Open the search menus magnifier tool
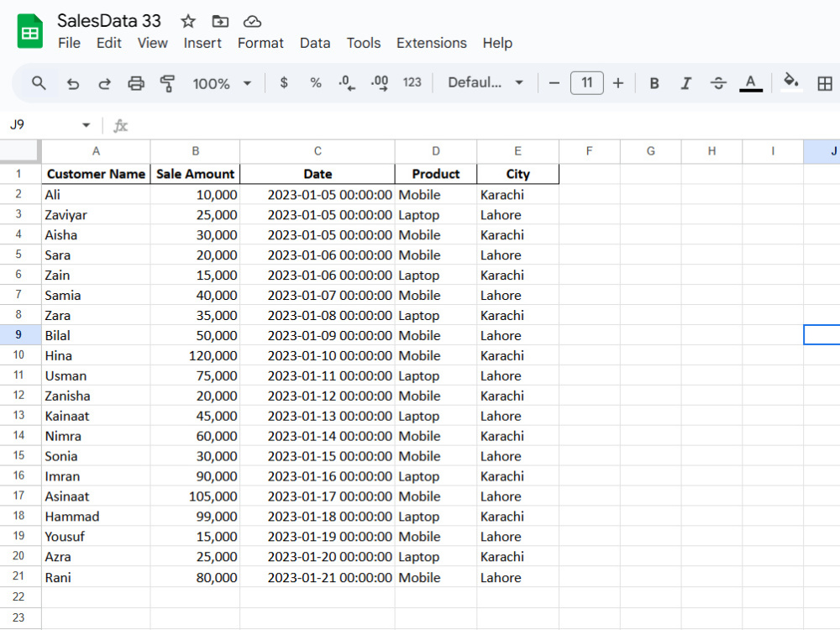The height and width of the screenshot is (630, 840). [39, 83]
